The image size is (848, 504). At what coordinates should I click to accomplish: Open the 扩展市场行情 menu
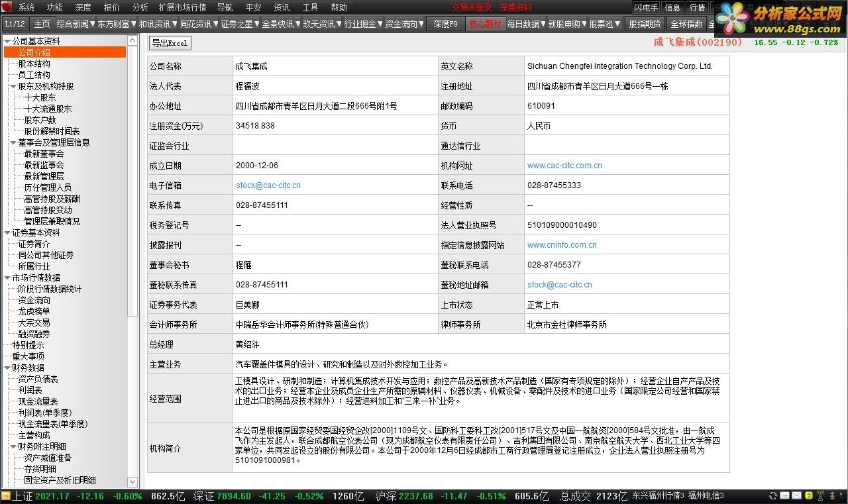(182, 7)
